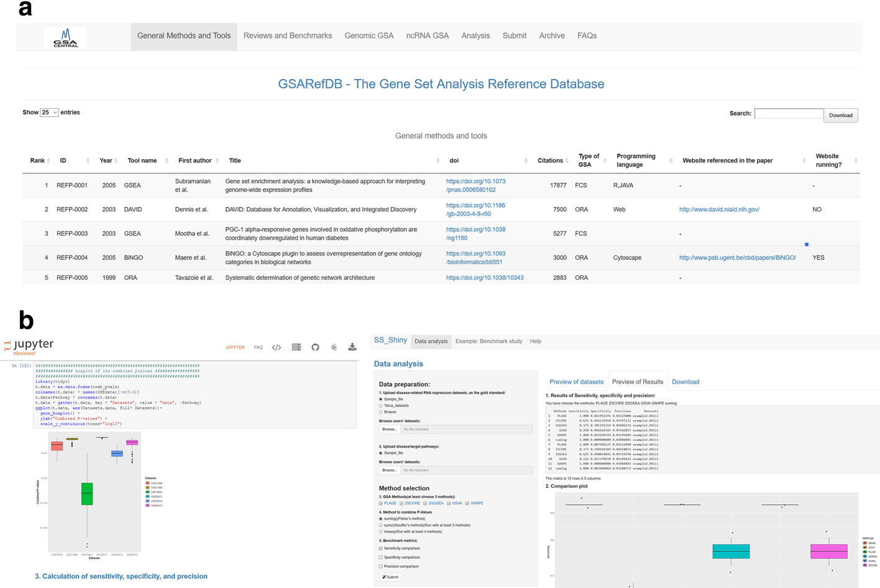The image size is (880, 588).
Task: Click Browse button for RNA expression datasets
Action: pyautogui.click(x=389, y=430)
